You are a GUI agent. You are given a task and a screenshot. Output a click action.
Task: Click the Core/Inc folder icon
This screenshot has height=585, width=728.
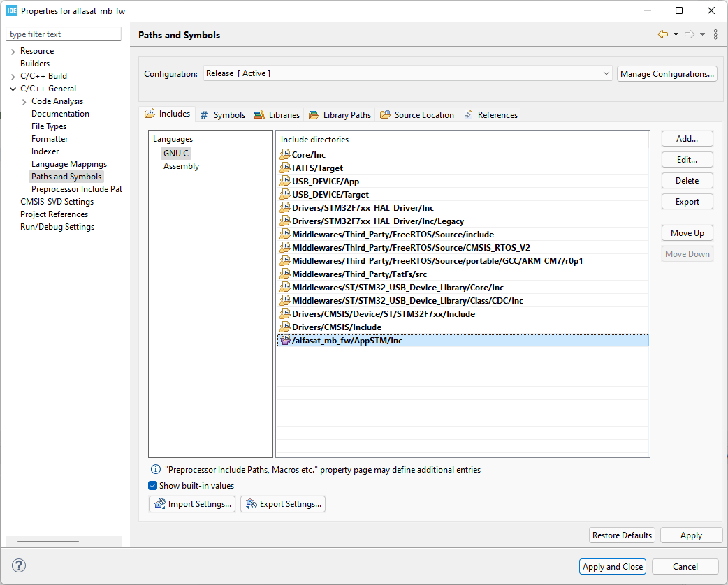[x=285, y=154]
